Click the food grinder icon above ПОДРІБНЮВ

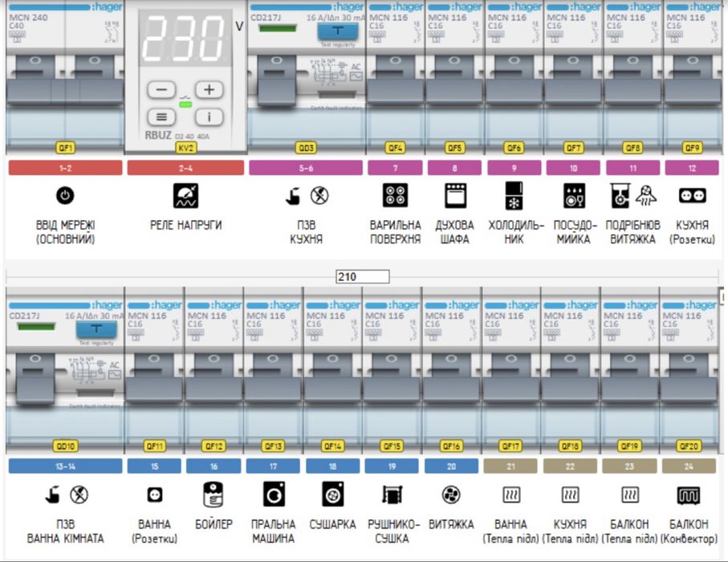click(620, 195)
